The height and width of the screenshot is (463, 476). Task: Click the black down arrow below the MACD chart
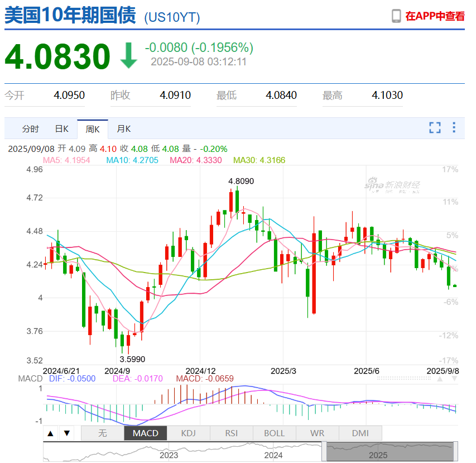pyautogui.click(x=66, y=433)
